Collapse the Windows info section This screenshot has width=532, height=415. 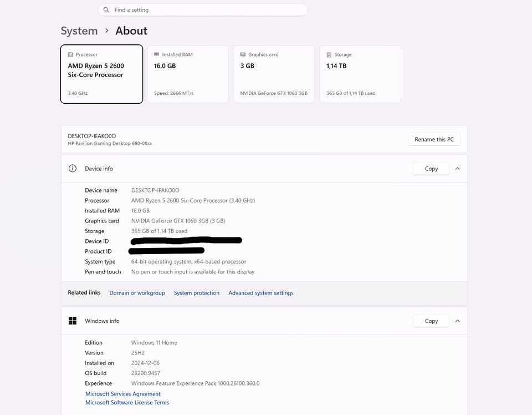coord(457,321)
